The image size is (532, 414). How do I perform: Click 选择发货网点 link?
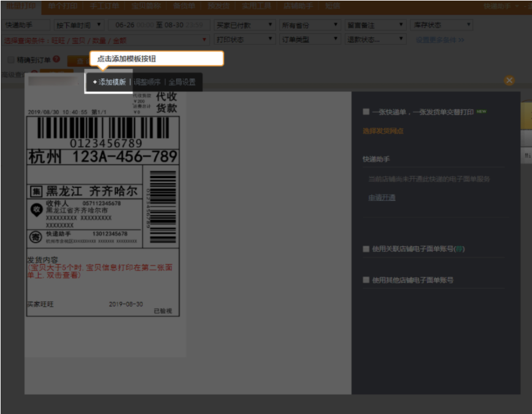[x=383, y=131]
